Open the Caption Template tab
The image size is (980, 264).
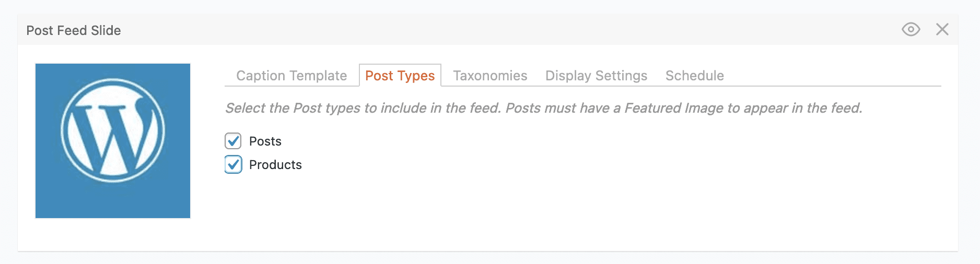pyautogui.click(x=291, y=76)
